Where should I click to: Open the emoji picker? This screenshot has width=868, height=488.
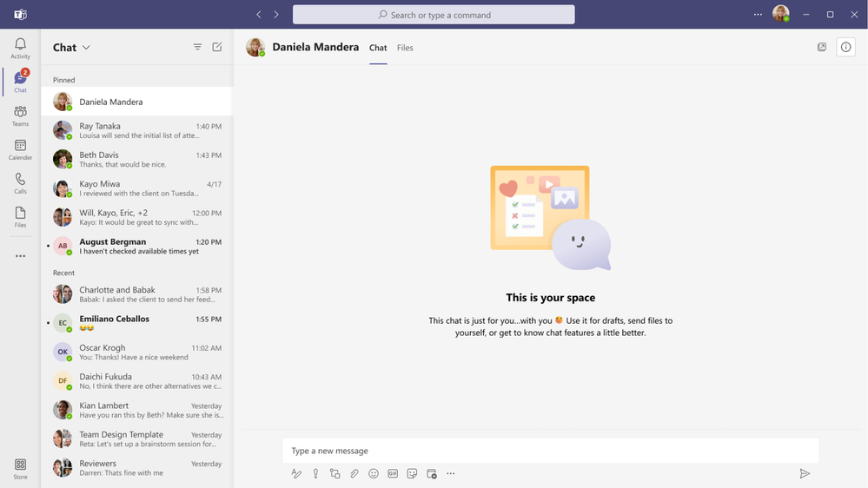click(x=374, y=473)
